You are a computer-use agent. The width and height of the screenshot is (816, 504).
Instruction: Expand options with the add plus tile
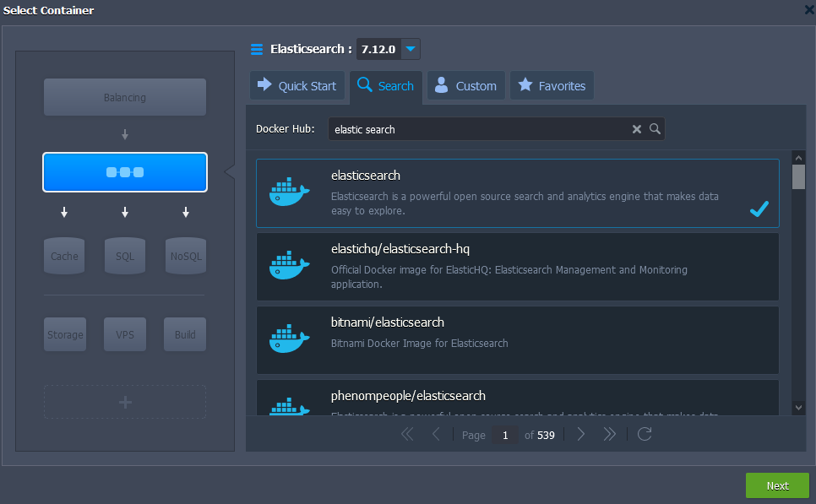click(x=124, y=402)
